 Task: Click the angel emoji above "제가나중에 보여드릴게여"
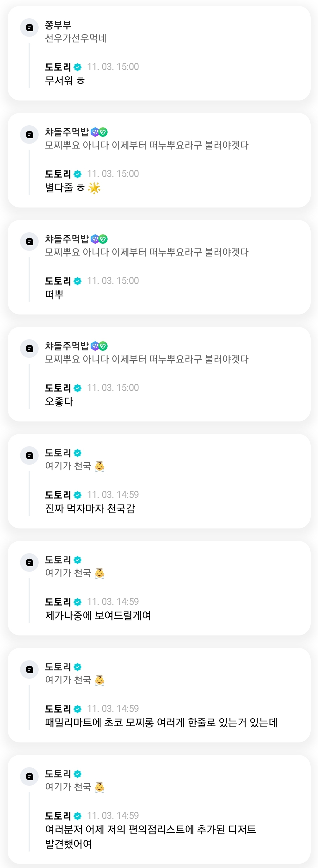coord(99,573)
